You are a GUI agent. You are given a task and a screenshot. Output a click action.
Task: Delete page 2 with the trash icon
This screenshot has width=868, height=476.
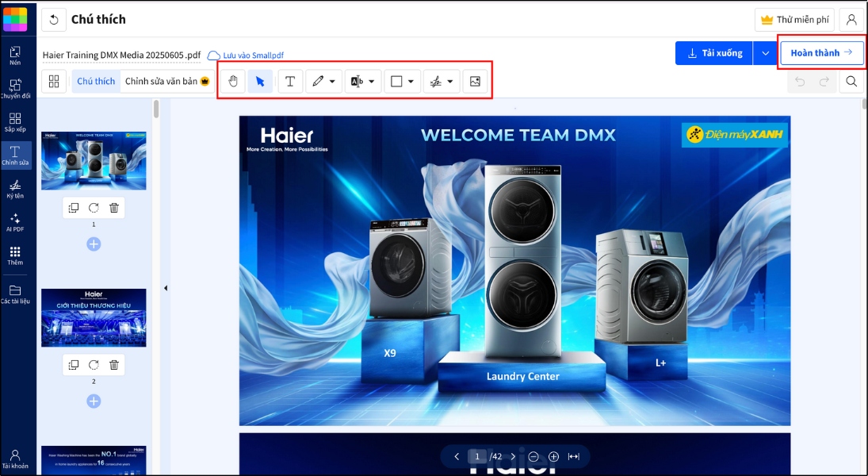click(113, 364)
